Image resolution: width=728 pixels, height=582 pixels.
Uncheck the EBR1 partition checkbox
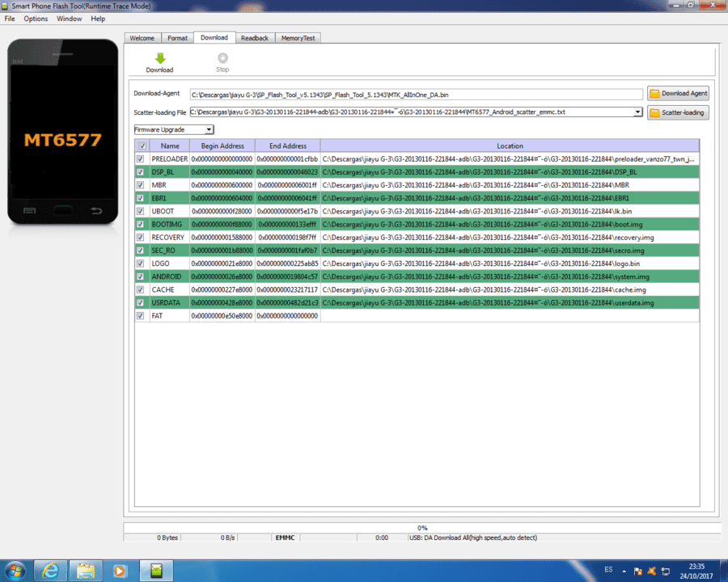tap(140, 198)
